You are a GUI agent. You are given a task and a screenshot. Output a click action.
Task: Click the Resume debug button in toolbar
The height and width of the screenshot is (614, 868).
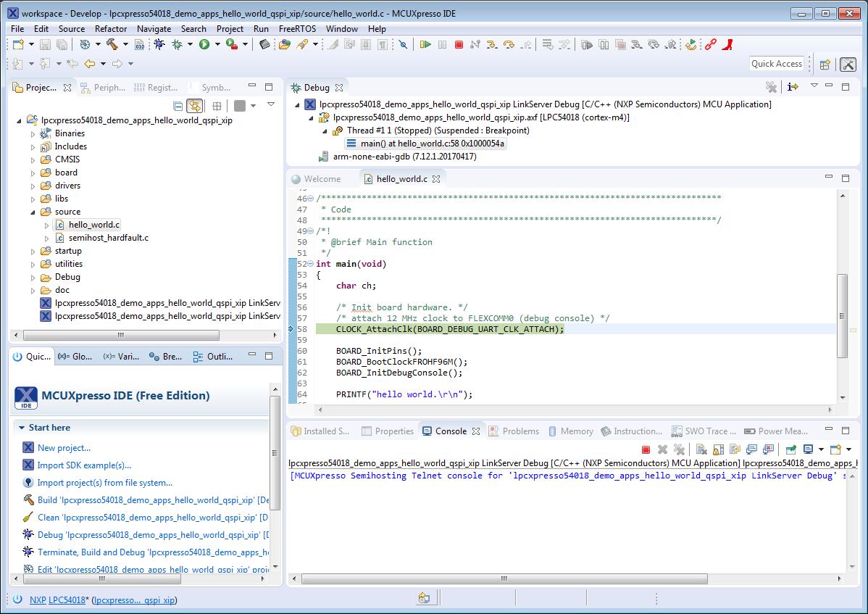coord(425,45)
